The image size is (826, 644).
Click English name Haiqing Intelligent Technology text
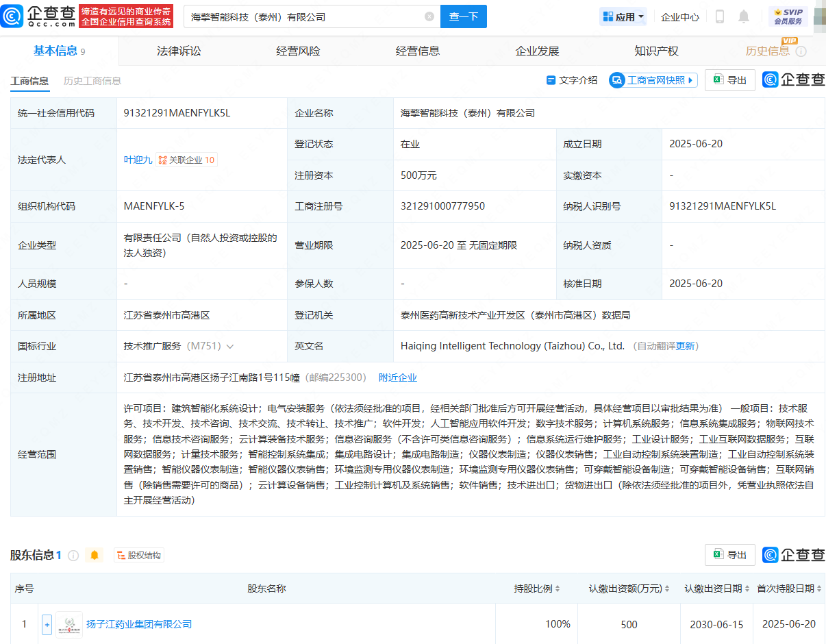[x=512, y=346]
